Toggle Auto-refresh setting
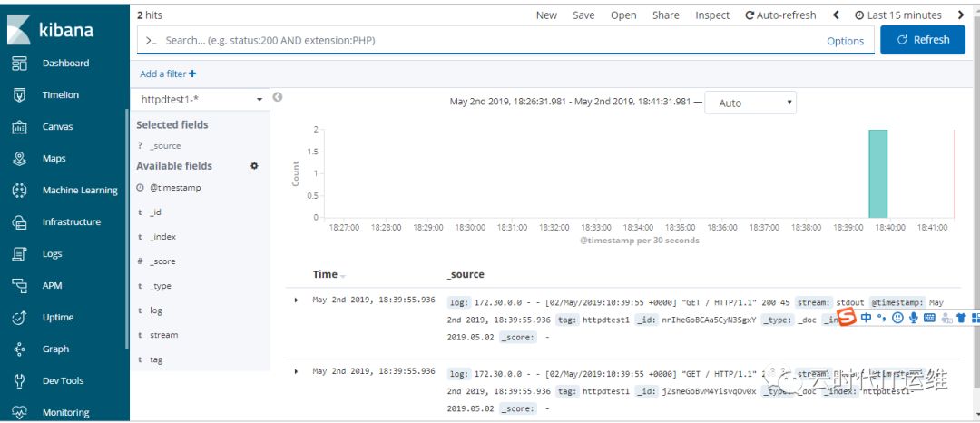 click(x=780, y=15)
